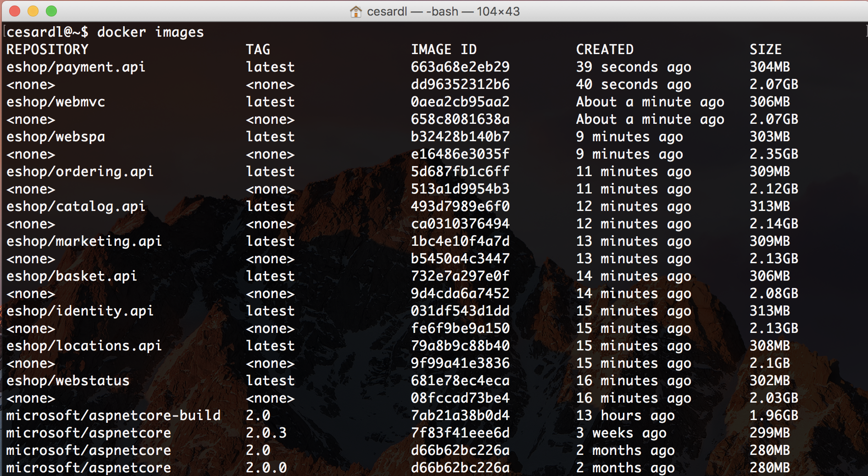Click the REPOSITORY column header
This screenshot has width=868, height=476.
coord(47,50)
